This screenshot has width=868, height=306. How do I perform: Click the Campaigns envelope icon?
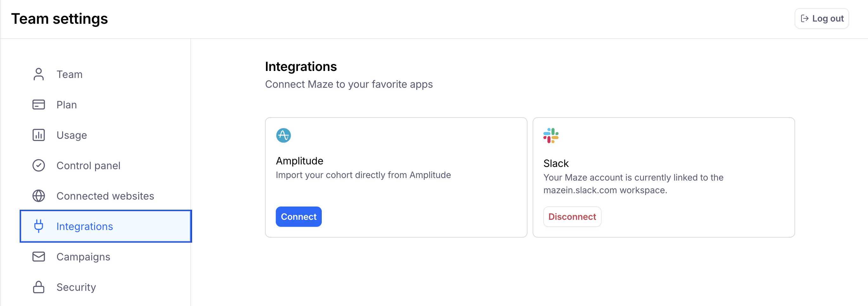tap(38, 257)
